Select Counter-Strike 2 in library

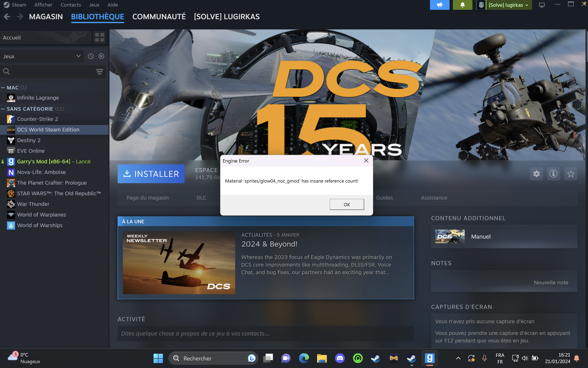pyautogui.click(x=55, y=119)
